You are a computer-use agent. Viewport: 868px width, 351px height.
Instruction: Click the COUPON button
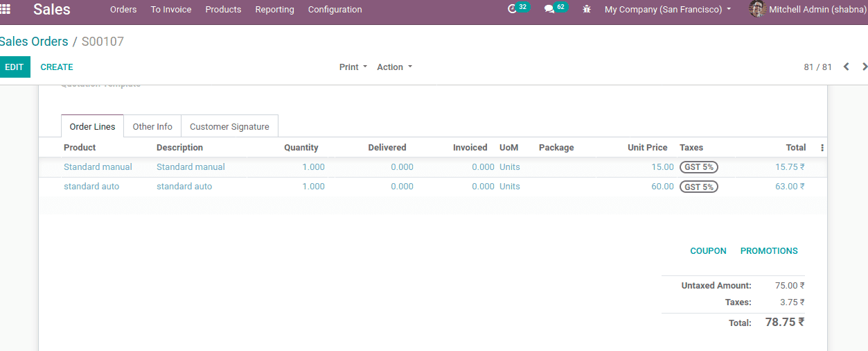point(708,251)
